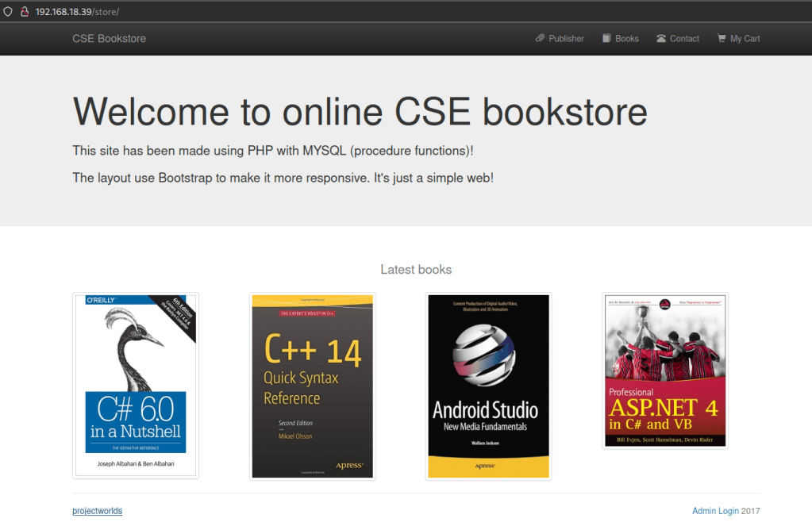
Task: Open the C# 6.0 in a Nutshell book
Action: coord(136,386)
